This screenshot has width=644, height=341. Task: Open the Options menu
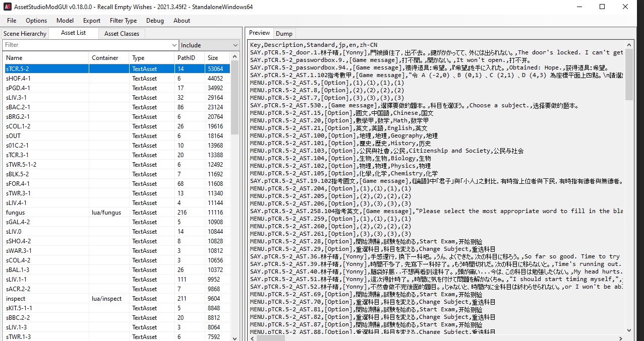coord(36,21)
